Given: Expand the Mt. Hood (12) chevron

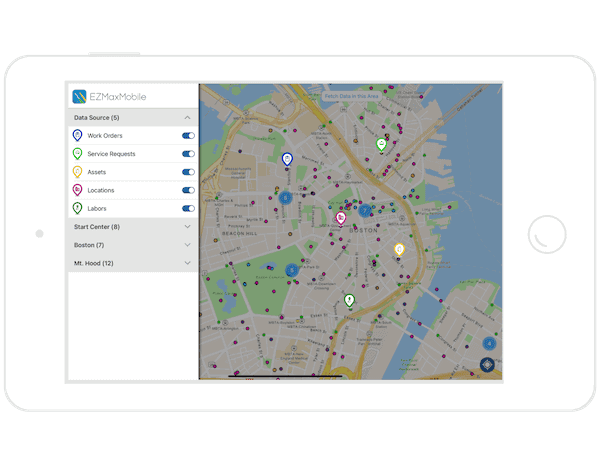Looking at the screenshot, I should 187,263.
